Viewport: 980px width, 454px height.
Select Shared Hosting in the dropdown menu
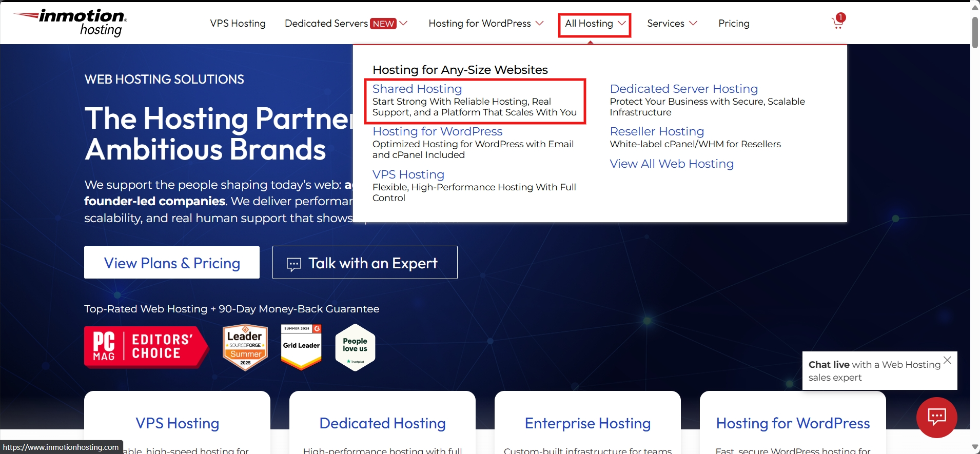(417, 89)
